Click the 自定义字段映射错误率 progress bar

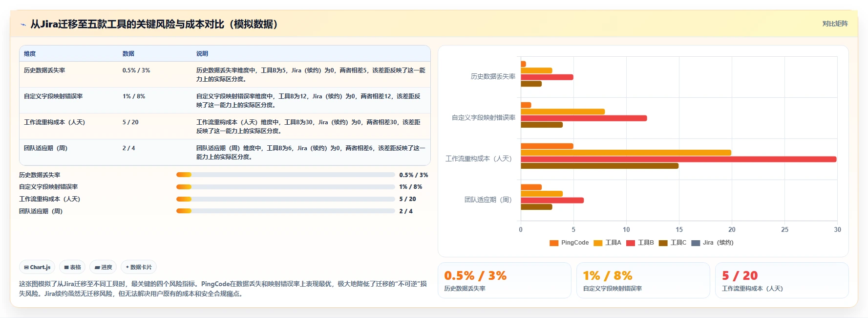click(286, 187)
